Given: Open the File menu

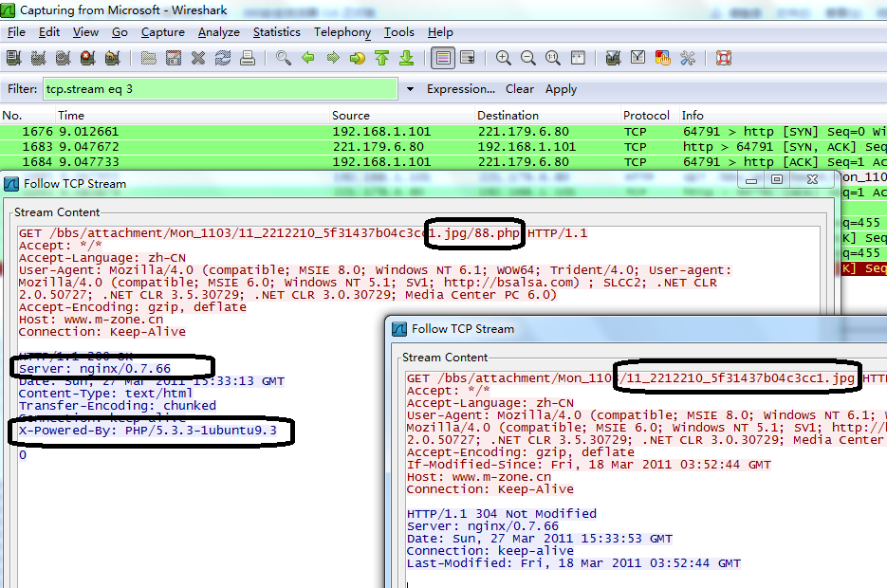Looking at the screenshot, I should [16, 32].
